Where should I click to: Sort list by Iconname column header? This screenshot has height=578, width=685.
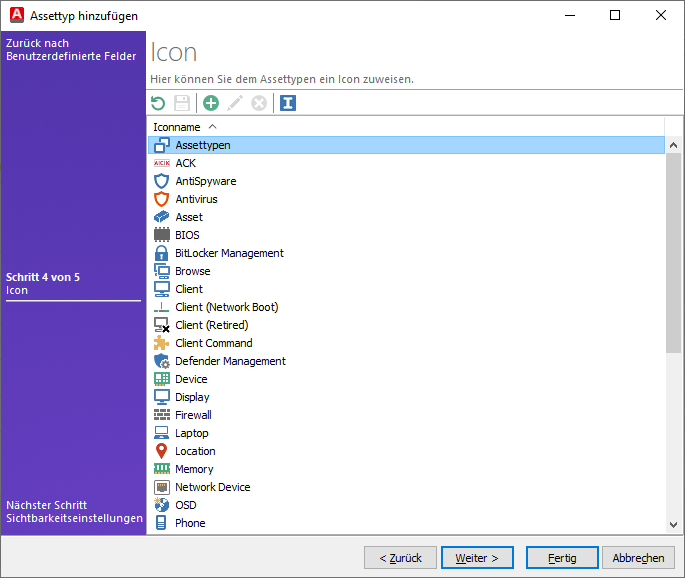(177, 127)
